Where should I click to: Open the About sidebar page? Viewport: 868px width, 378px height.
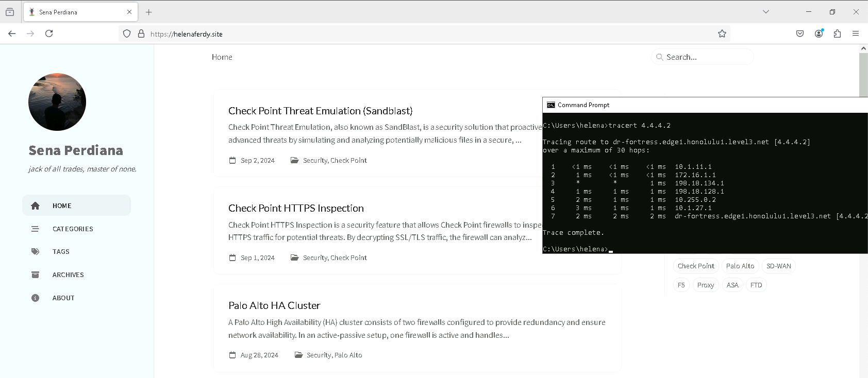coord(63,298)
